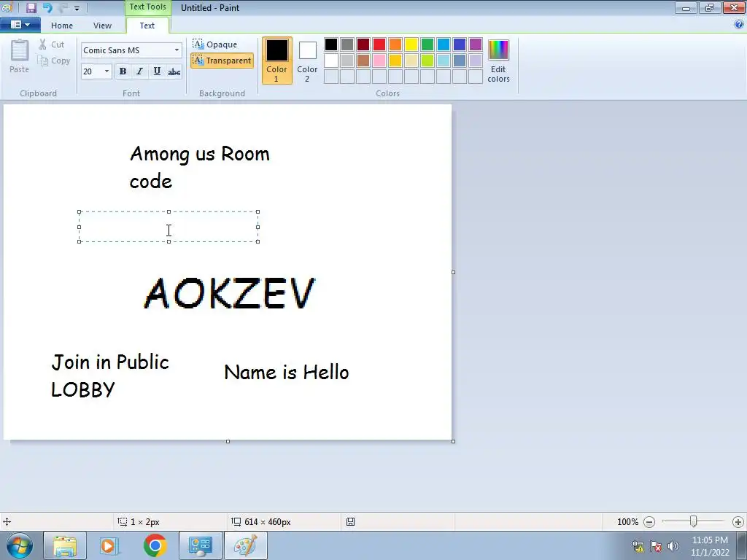This screenshot has width=747, height=560.
Task: Select the Color 2 button
Action: [307, 61]
